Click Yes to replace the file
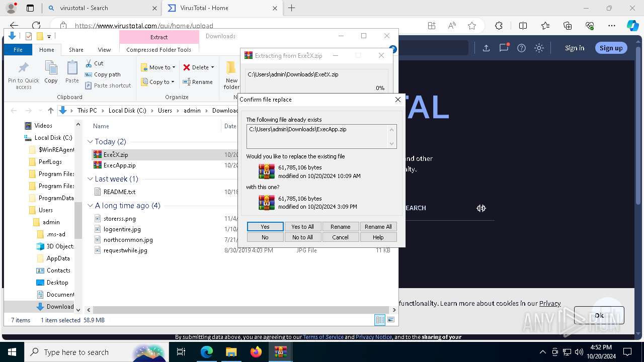644x362 pixels. (265, 227)
